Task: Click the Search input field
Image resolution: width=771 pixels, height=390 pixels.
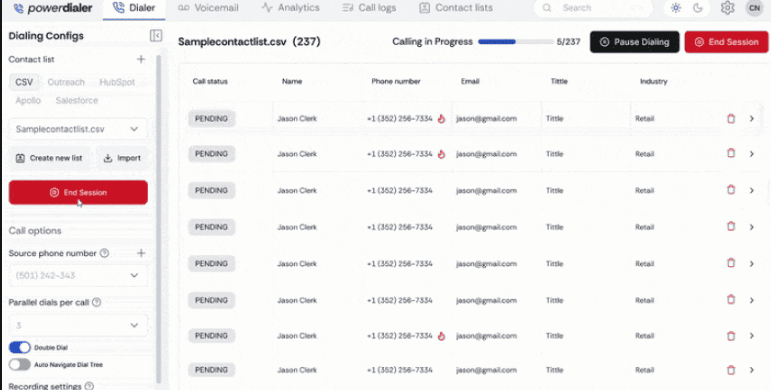Action: point(593,8)
